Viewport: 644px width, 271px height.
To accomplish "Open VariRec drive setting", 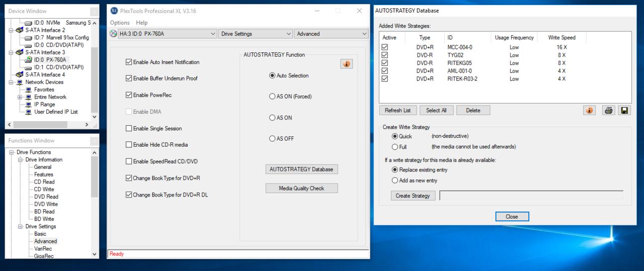I will pos(43,249).
